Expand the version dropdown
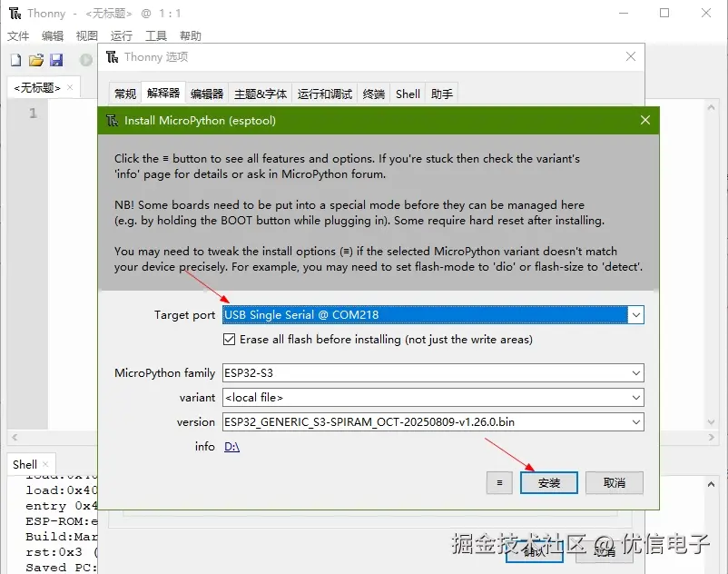The height and width of the screenshot is (574, 728). [x=635, y=422]
